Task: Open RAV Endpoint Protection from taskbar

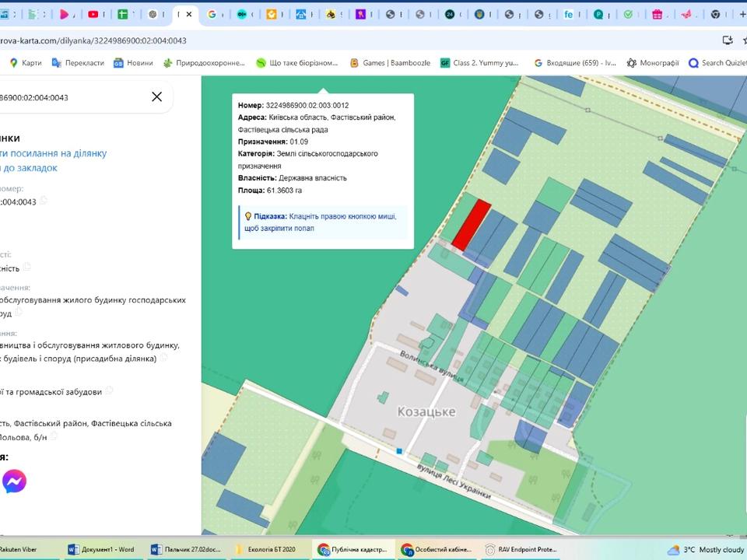Action: (x=520, y=549)
